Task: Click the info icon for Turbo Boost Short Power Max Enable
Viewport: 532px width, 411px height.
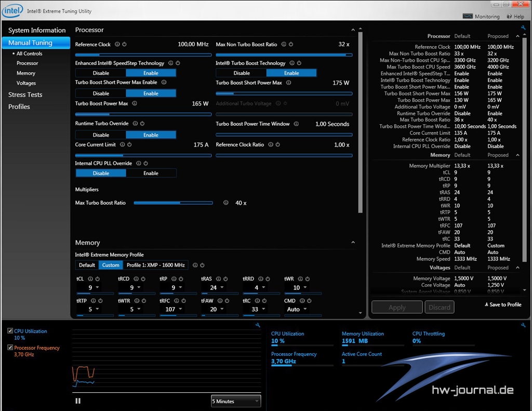Action: pyautogui.click(x=164, y=82)
